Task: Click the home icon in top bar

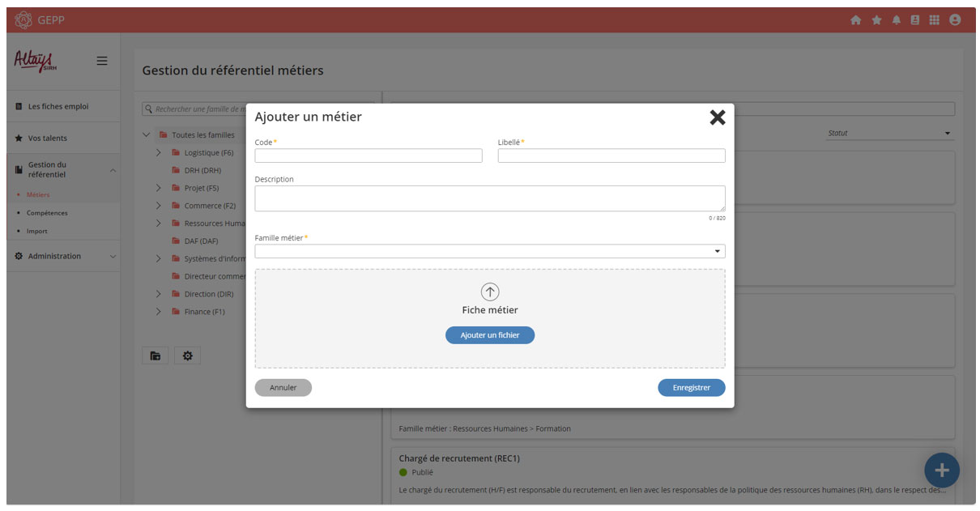Action: 855,20
